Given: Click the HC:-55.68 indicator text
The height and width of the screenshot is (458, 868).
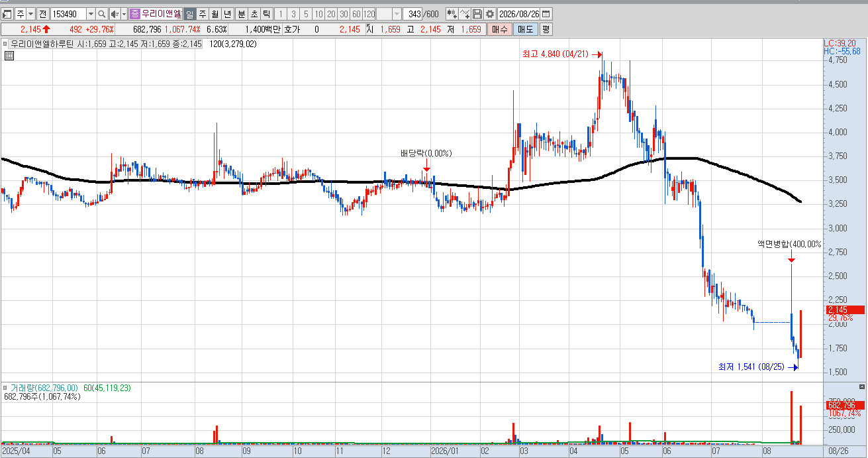Looking at the screenshot, I should coord(842,51).
